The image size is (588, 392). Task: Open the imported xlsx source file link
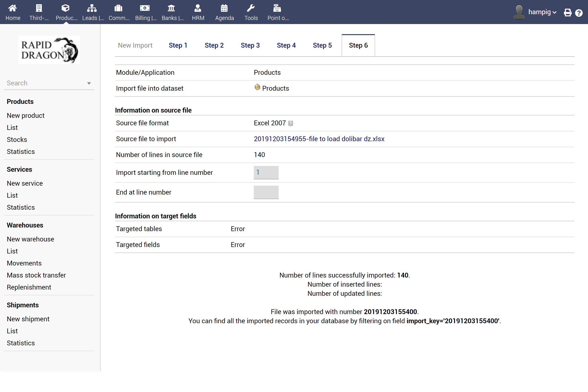pyautogui.click(x=319, y=139)
